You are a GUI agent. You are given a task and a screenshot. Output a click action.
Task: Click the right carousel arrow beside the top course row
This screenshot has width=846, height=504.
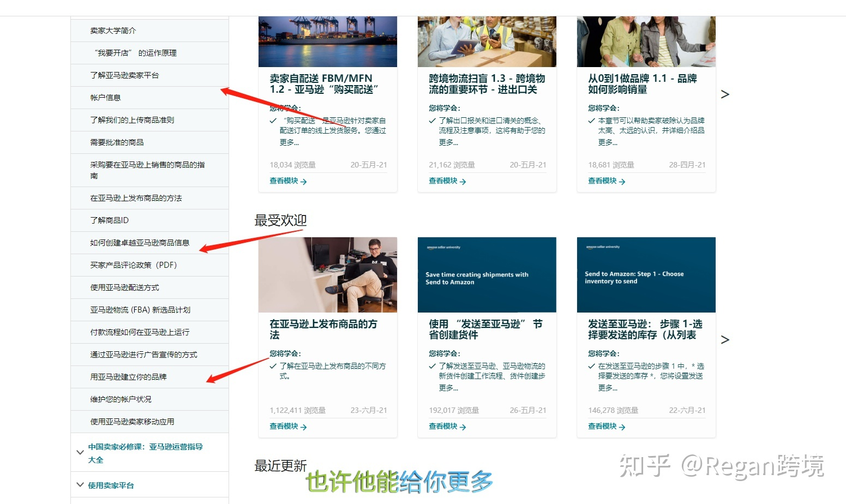click(725, 94)
